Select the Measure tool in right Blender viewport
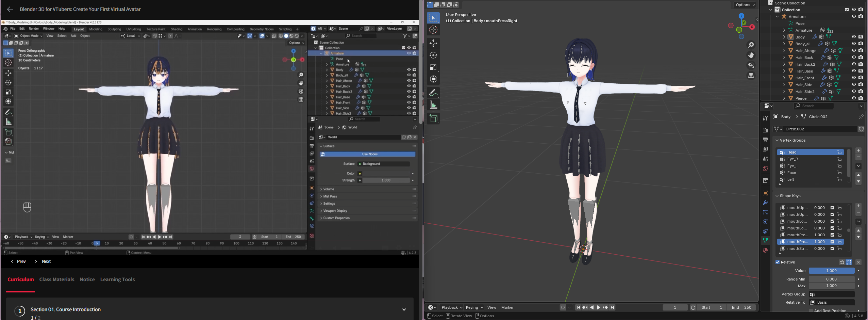 pos(433,105)
